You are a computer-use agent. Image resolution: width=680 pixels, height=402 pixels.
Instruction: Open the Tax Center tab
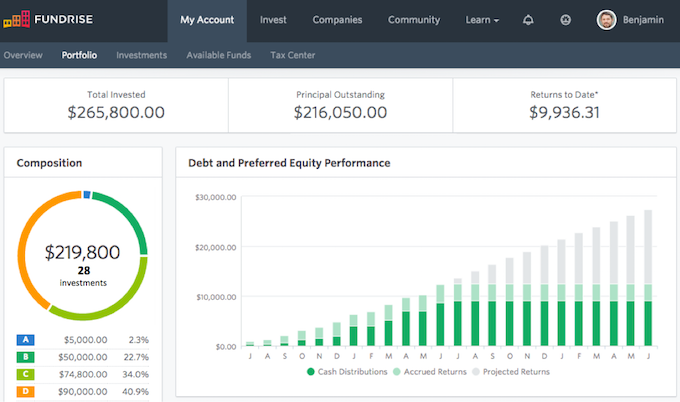[293, 55]
